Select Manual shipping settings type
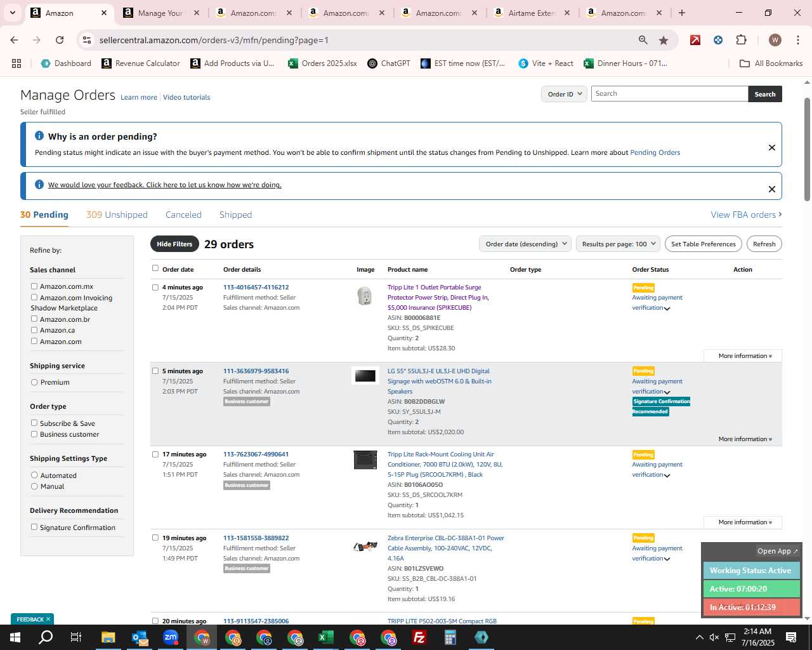 pos(34,486)
